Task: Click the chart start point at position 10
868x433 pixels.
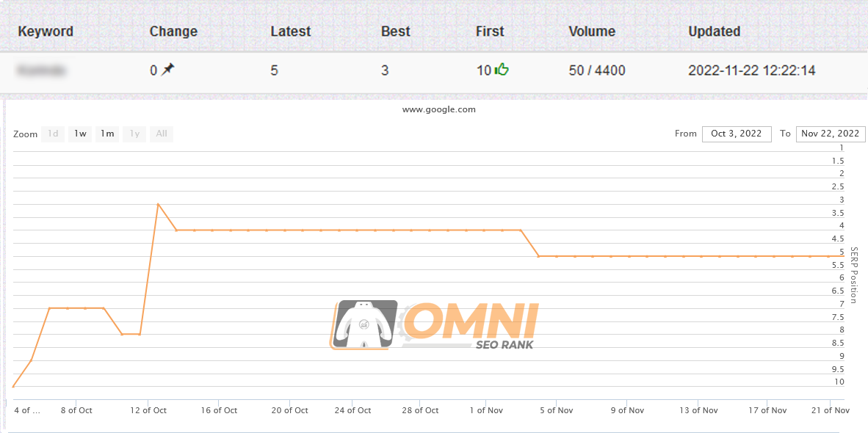Action: click(x=13, y=387)
